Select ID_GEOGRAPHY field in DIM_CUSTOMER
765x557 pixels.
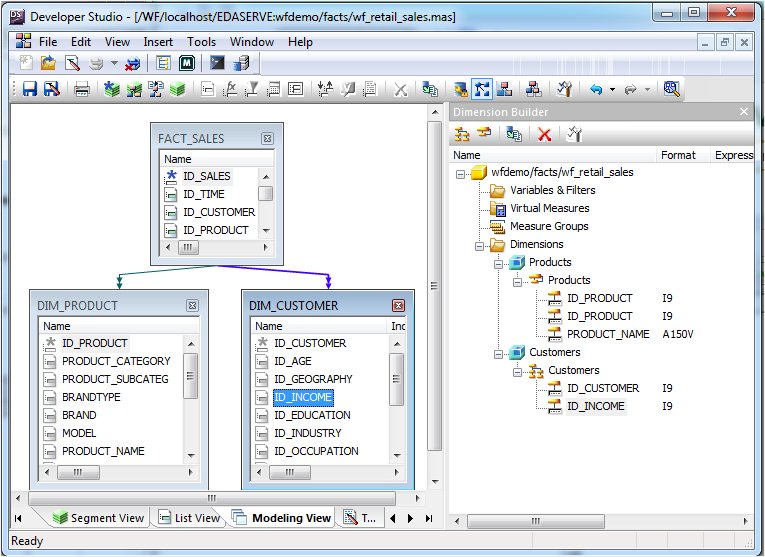point(313,379)
